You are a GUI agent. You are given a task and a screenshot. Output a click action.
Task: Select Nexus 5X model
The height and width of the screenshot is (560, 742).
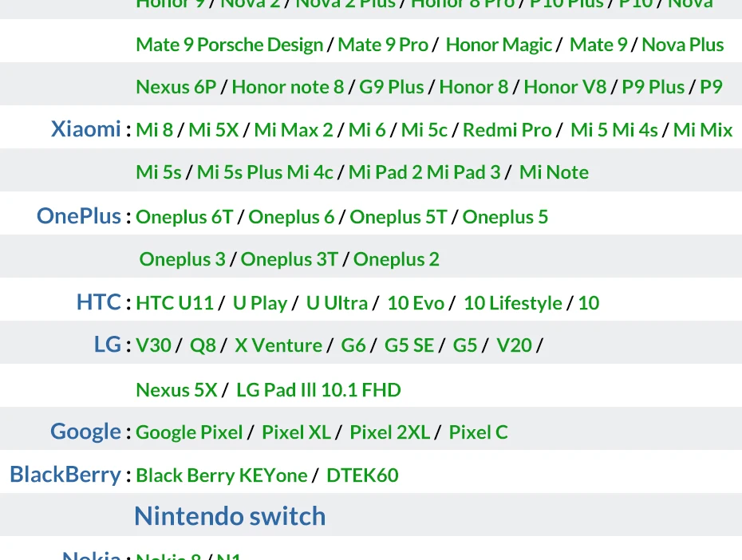coord(176,390)
